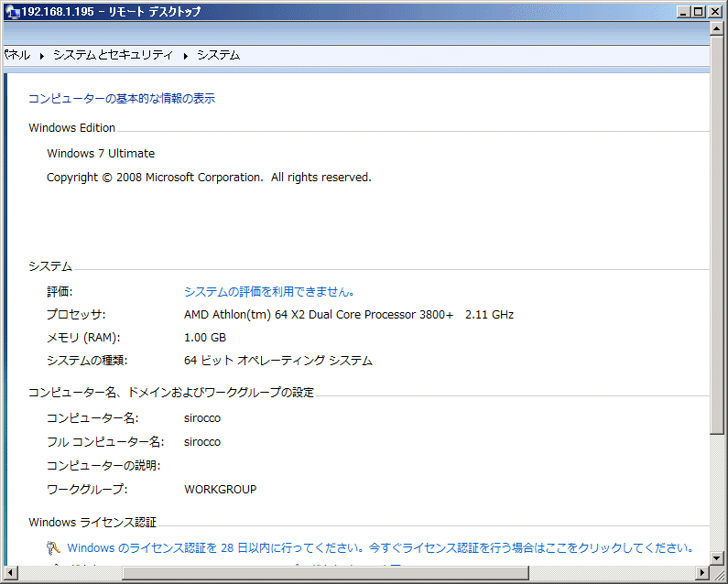Click 64 ビット オペレーティング システム value

278,361
